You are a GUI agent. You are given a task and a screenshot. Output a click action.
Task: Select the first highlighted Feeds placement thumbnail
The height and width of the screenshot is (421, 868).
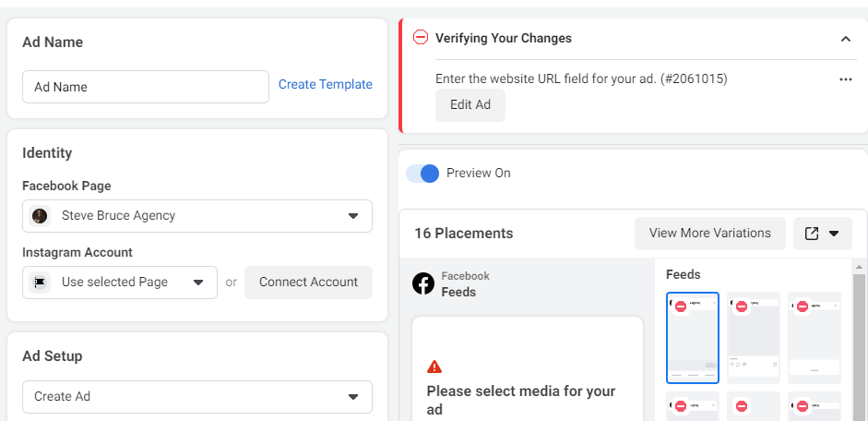click(693, 338)
